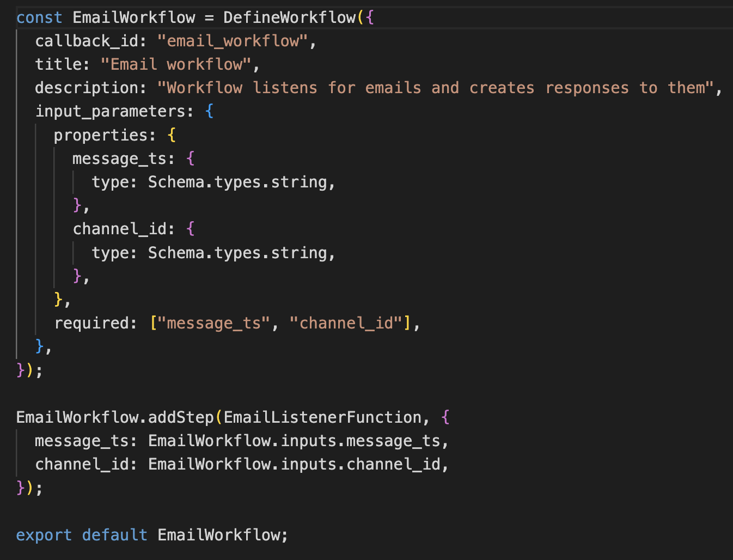Image resolution: width=733 pixels, height=560 pixels.
Task: Click the export keyword on the last line
Action: point(44,535)
